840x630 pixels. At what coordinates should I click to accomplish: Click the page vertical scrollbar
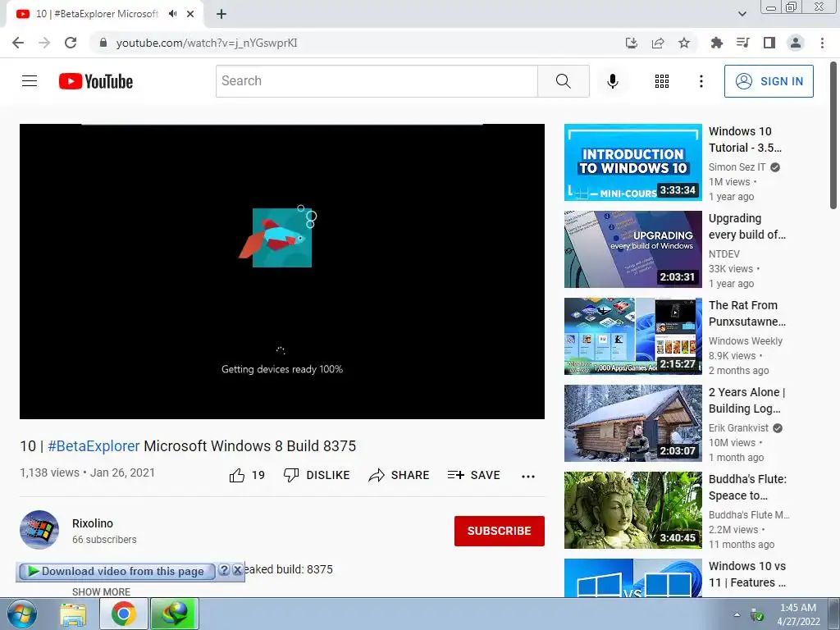(833, 135)
